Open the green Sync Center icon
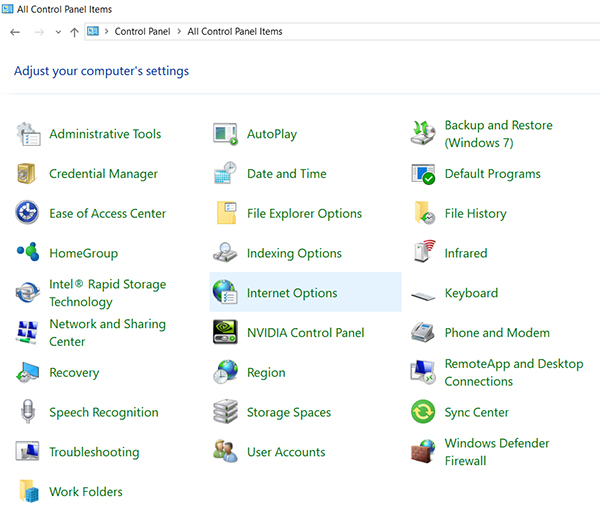This screenshot has width=600, height=515. pos(423,412)
